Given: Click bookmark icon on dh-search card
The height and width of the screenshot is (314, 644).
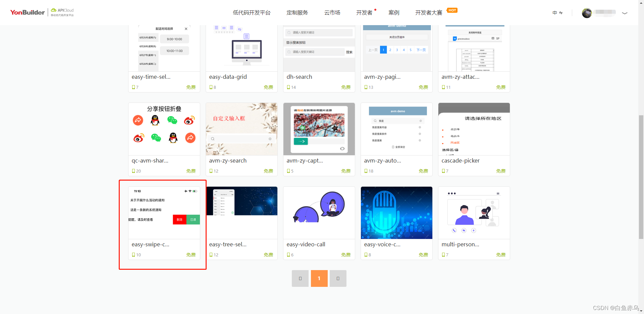Looking at the screenshot, I should click(288, 87).
